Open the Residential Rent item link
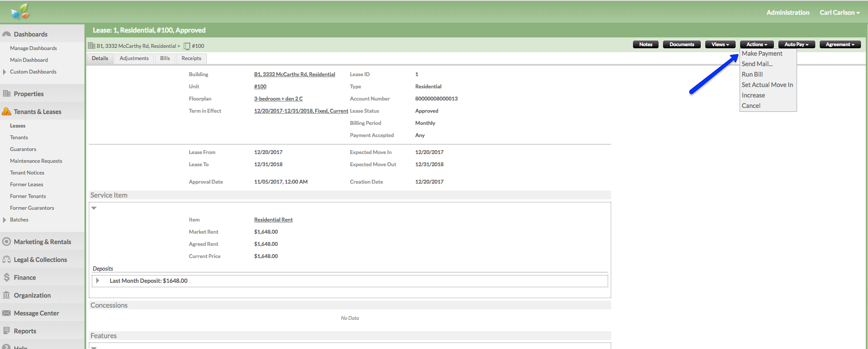This screenshot has width=868, height=349. pos(273,220)
